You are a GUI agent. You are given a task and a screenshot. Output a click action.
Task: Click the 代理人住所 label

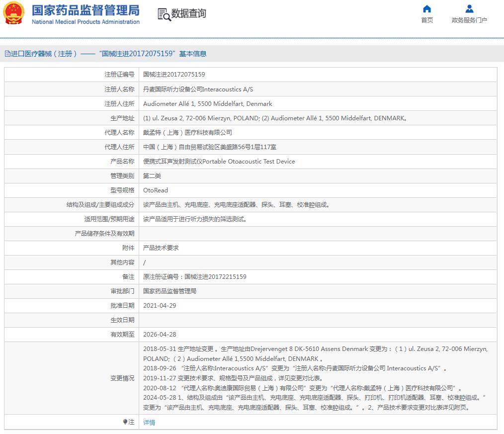(x=119, y=147)
